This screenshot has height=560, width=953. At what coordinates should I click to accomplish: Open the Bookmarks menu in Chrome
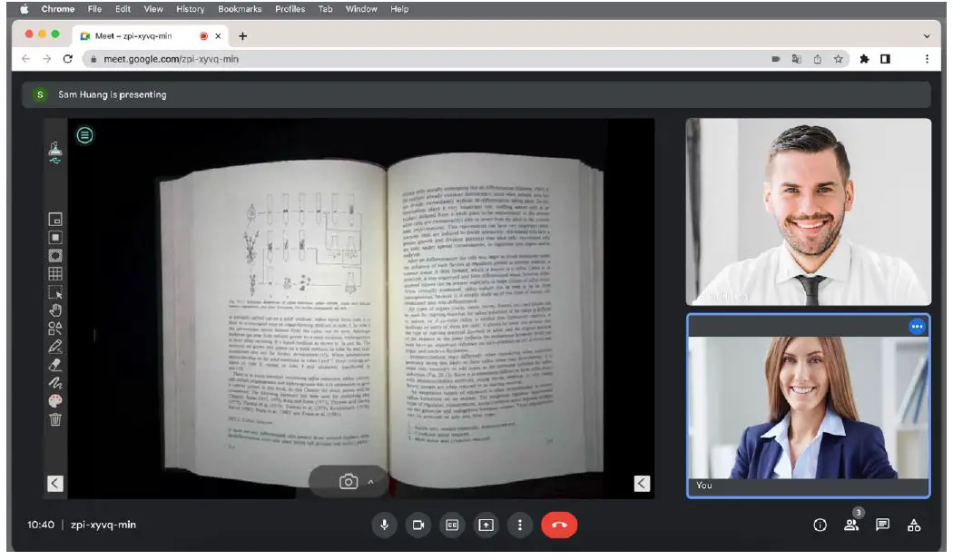[x=240, y=9]
